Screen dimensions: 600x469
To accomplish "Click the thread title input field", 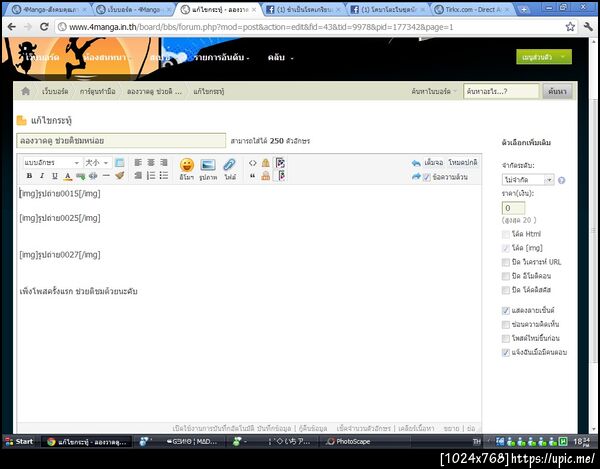I will (x=121, y=140).
